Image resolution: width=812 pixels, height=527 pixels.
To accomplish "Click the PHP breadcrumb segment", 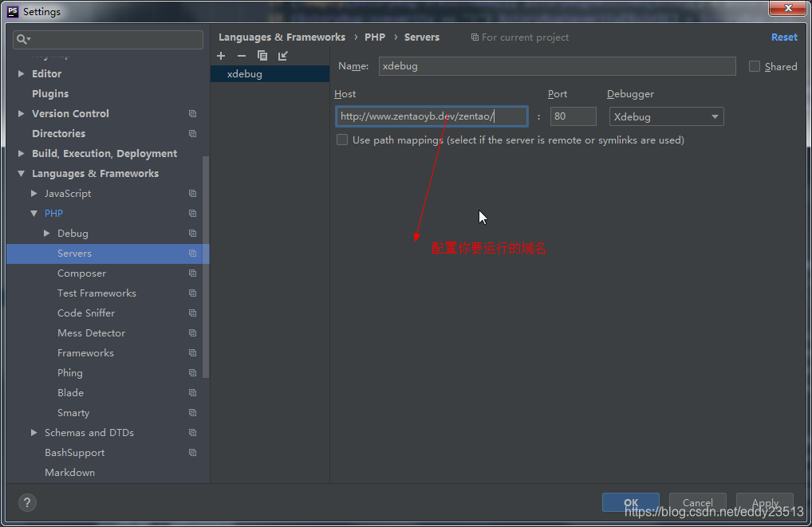I will tap(375, 37).
